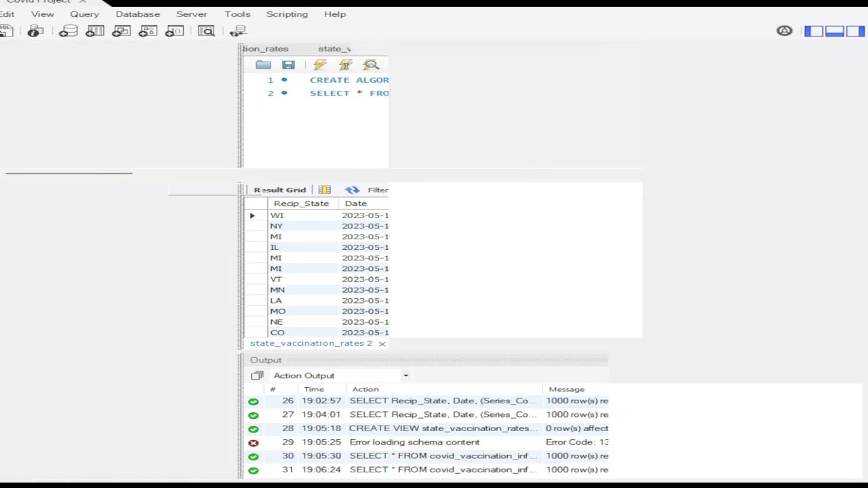The image size is (868, 488).
Task: Click the Recip_State column header
Action: tap(301, 203)
